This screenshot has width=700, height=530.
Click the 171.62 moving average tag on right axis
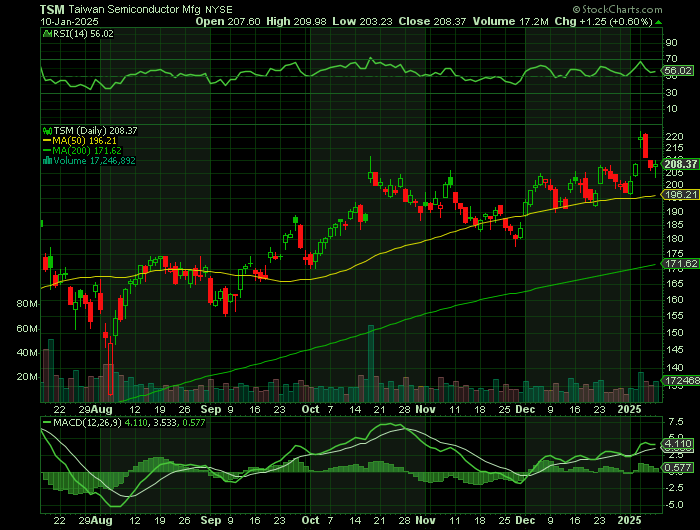[680, 264]
